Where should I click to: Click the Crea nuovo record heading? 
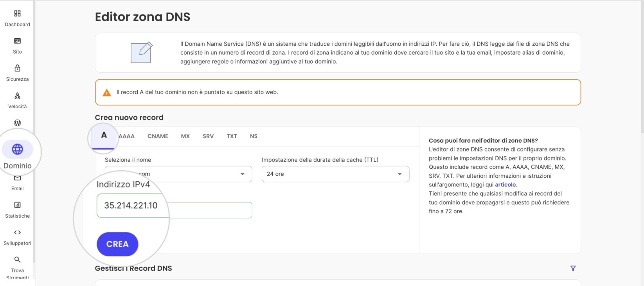coord(129,118)
